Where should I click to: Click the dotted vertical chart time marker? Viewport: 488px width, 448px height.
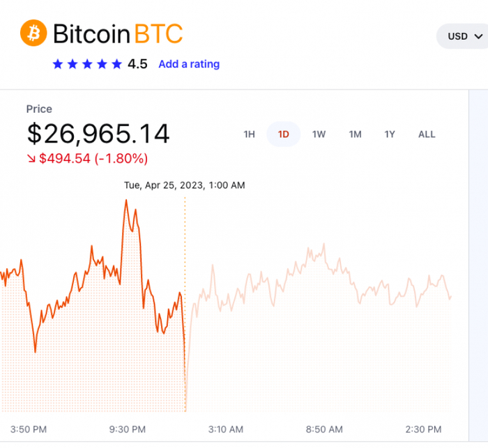[185, 279]
